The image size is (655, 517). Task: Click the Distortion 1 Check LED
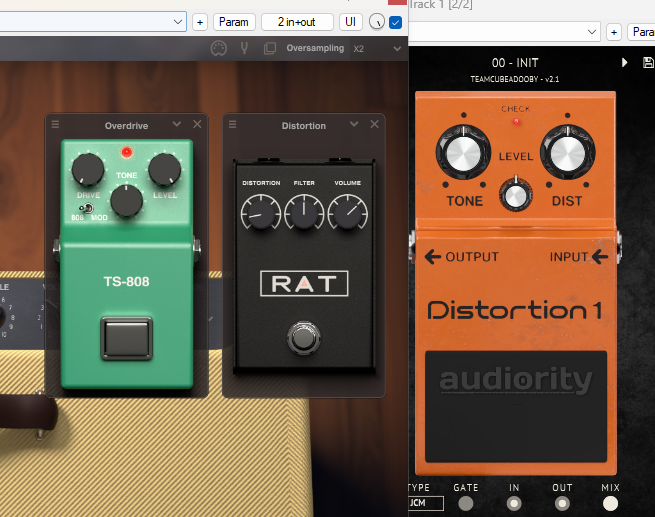pyautogui.click(x=516, y=122)
